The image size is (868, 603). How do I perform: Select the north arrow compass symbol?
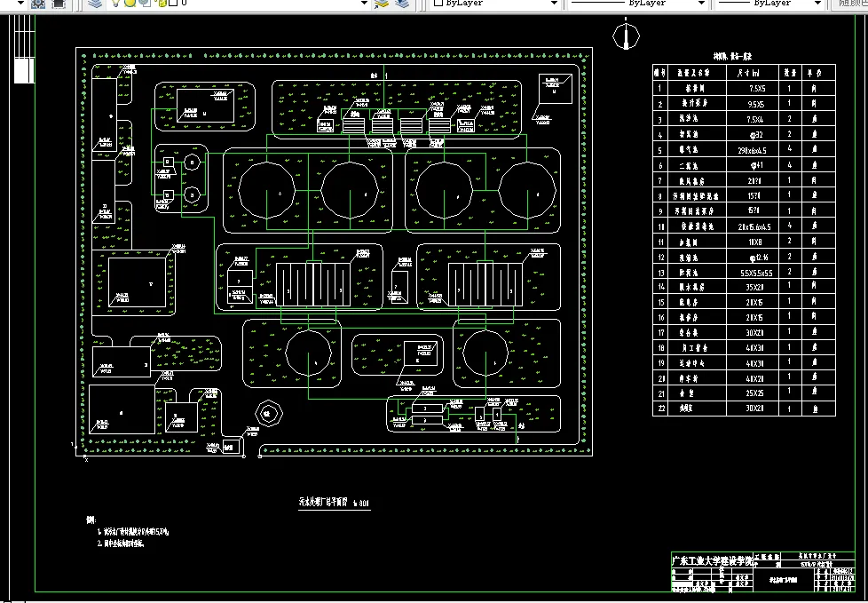point(626,34)
